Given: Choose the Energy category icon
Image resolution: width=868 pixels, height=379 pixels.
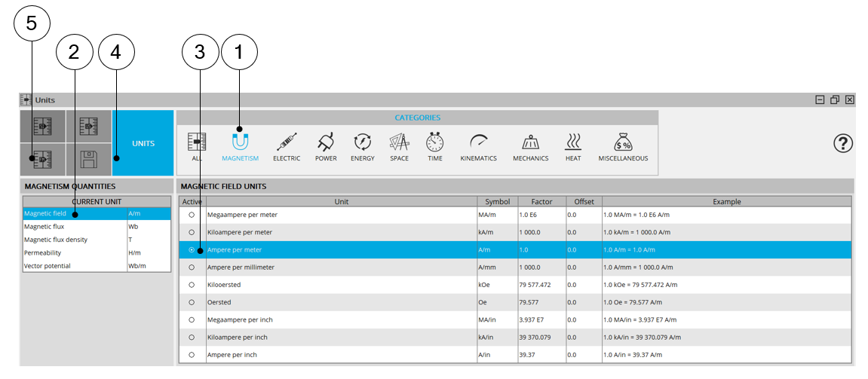Looking at the screenshot, I should pos(362,146).
